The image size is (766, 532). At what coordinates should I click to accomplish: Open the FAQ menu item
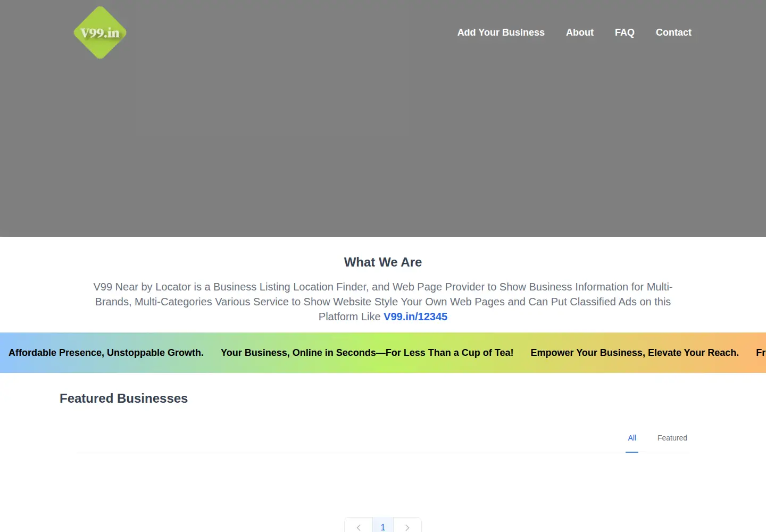(x=625, y=32)
